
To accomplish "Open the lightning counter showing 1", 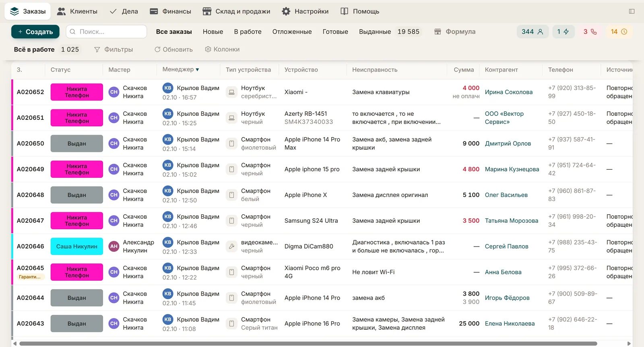I will click(x=563, y=32).
